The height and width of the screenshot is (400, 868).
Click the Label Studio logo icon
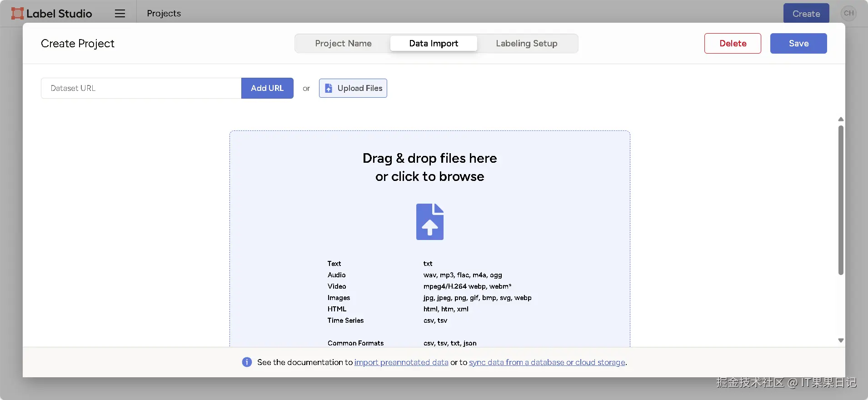pyautogui.click(x=17, y=14)
